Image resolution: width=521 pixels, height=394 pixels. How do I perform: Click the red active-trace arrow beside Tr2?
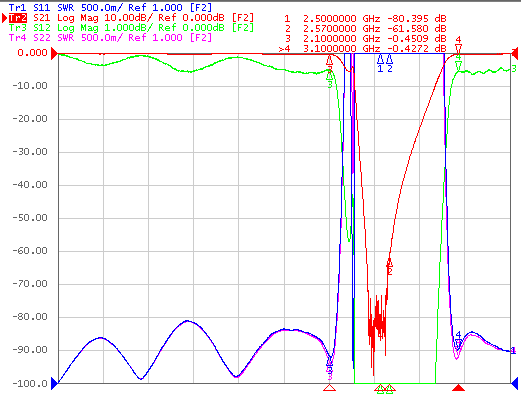pos(5,18)
